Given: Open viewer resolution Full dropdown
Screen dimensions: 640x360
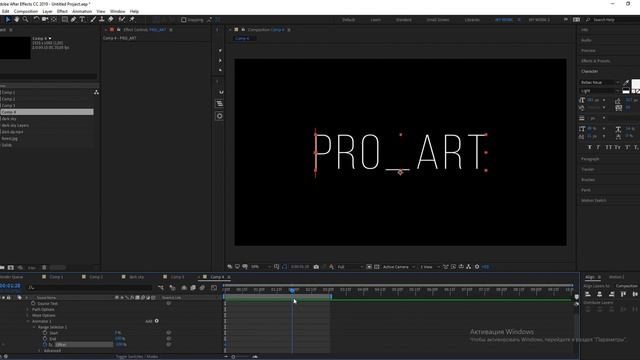Looking at the screenshot, I should 350,267.
